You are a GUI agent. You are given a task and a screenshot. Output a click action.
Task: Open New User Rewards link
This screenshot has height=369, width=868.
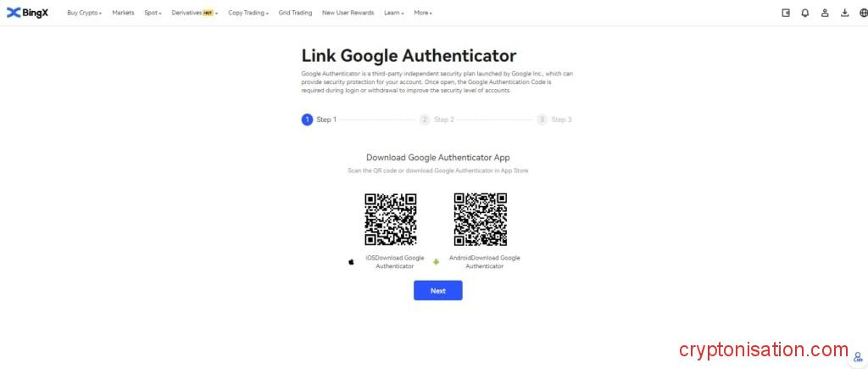348,13
